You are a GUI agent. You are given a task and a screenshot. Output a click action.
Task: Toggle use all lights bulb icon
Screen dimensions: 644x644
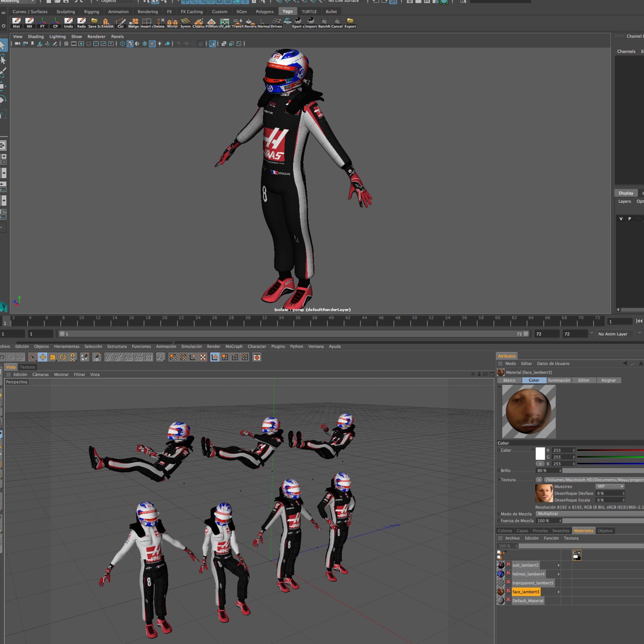point(160,44)
